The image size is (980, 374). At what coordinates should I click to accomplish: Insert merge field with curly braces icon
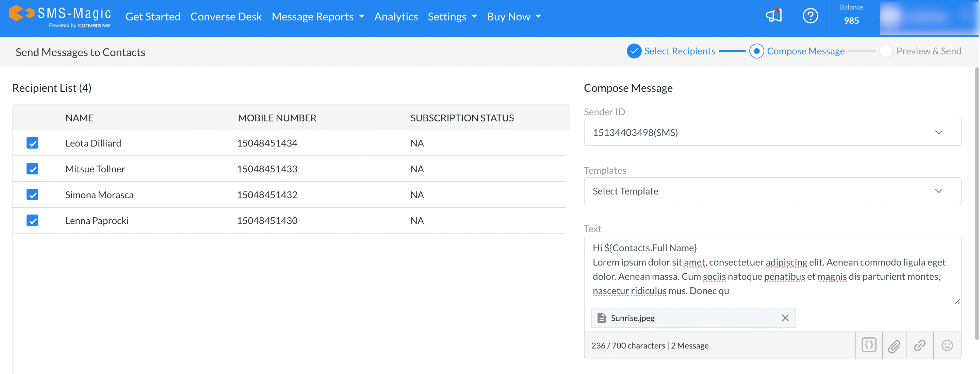(868, 345)
